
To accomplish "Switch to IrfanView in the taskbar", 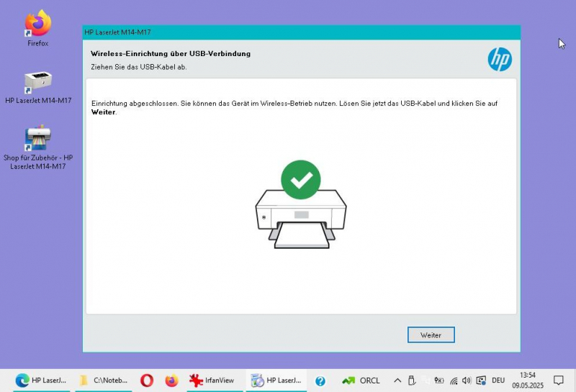I will [x=212, y=380].
